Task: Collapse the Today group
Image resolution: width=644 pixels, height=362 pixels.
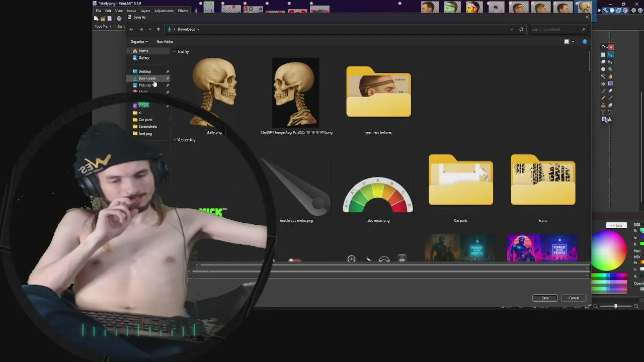Action: [x=175, y=52]
